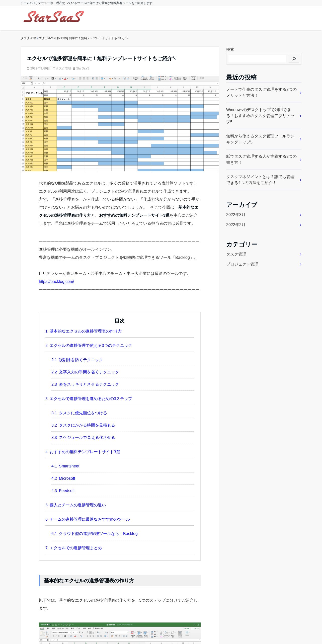Image resolution: width=322 pixels, height=644 pixels.
Task: Click the article title heading
Action: [101, 58]
